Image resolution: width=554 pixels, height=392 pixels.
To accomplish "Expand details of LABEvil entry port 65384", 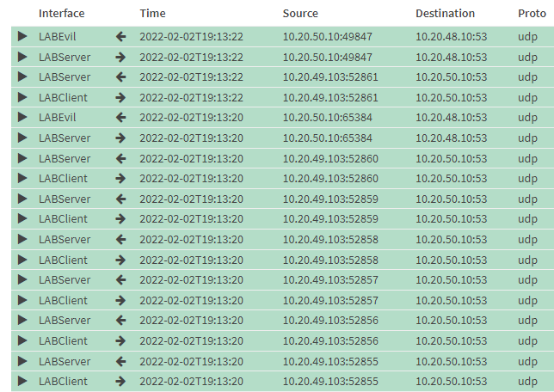I will (x=22, y=117).
